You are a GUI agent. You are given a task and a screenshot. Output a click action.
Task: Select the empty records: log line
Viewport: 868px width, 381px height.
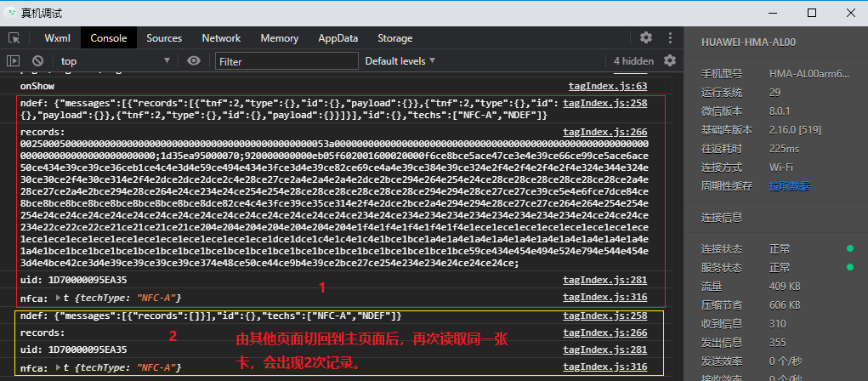(42, 333)
